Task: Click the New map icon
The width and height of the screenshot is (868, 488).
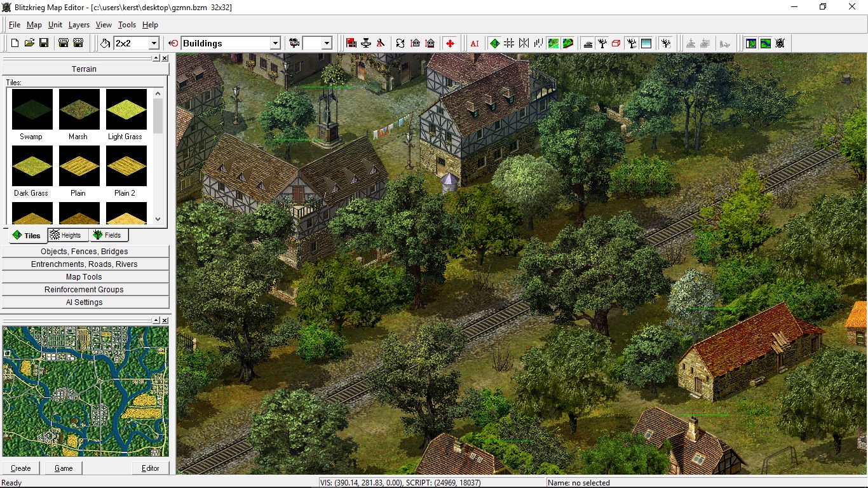Action: [x=15, y=43]
